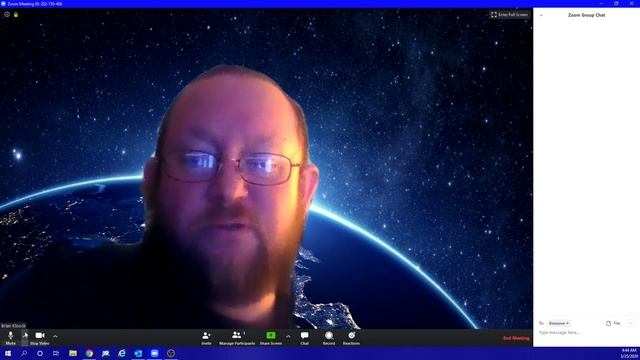Click Enter Full Screen button
The image size is (640, 360).
tap(509, 15)
